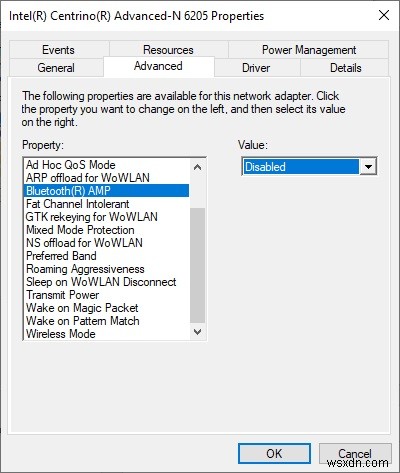The image size is (400, 473).
Task: Close the Properties dialog window
Action: 384,15
